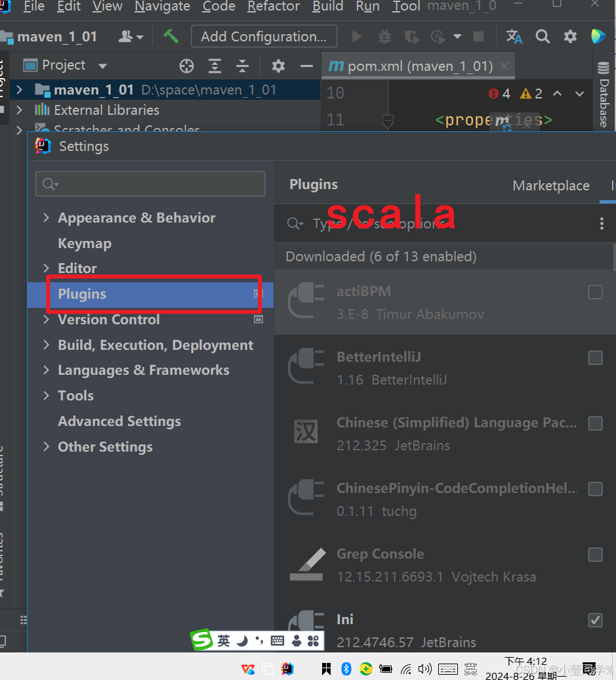
Task: Check the Grep Console plugin checkbox
Action: click(x=595, y=555)
